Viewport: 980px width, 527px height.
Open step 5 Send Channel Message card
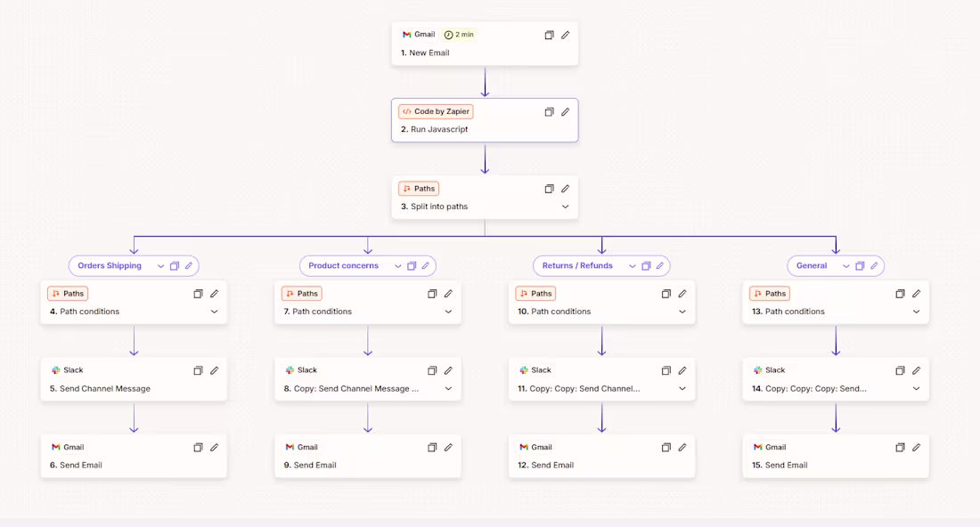pyautogui.click(x=134, y=379)
